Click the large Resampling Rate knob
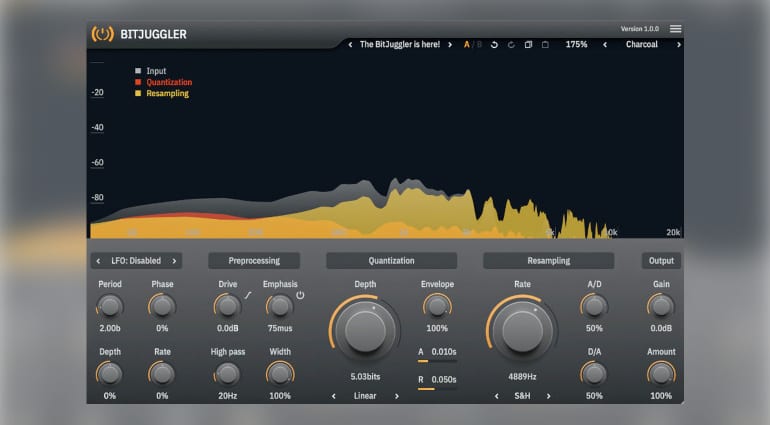 (522, 330)
